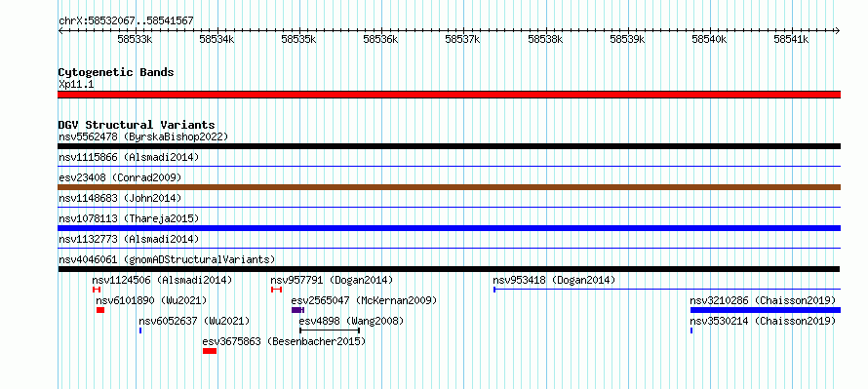Click the nsv957791 (Dogan2014) label
868x389 pixels.
coord(332,280)
